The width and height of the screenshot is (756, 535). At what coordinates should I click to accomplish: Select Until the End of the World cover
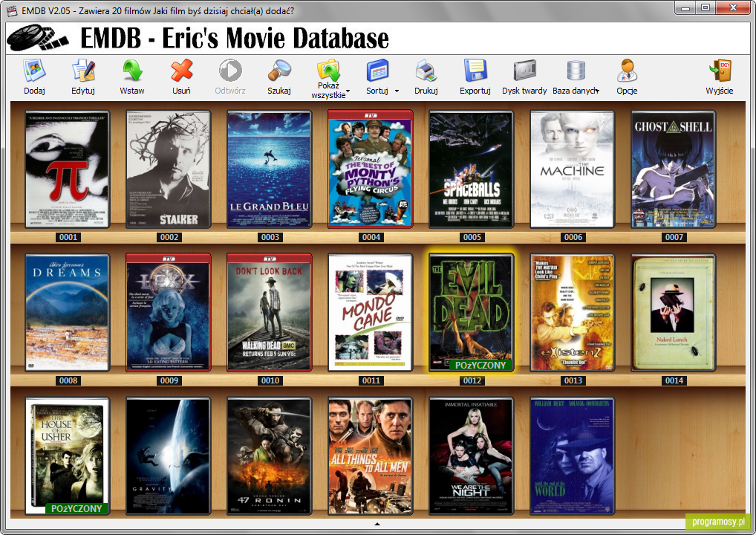pyautogui.click(x=573, y=456)
